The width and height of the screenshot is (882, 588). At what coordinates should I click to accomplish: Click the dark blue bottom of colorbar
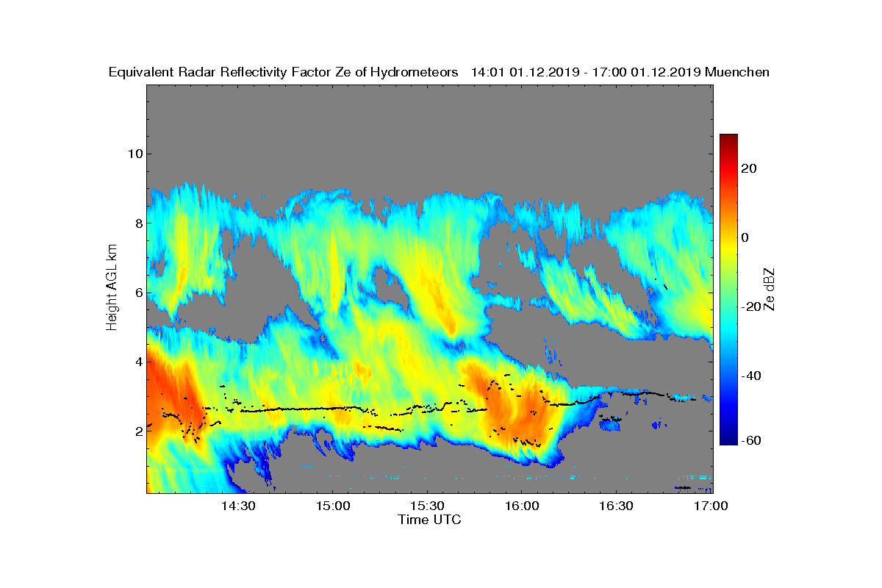pos(728,440)
